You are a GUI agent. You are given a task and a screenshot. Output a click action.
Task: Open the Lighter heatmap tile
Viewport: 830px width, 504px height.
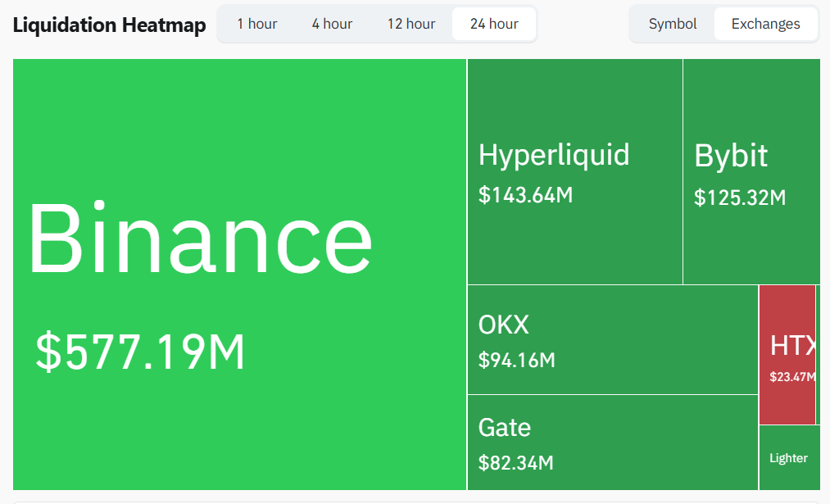pos(789,458)
